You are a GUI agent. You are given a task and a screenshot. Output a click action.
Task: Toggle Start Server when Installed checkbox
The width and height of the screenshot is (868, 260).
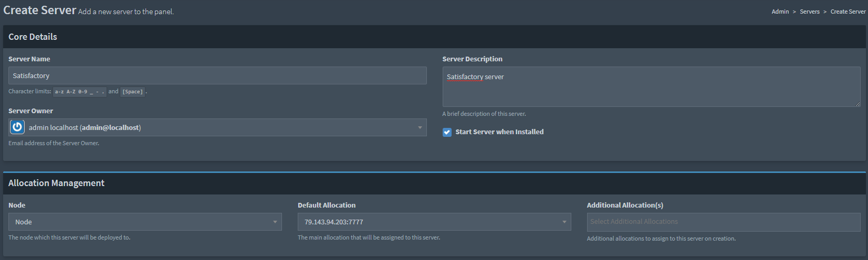[447, 132]
